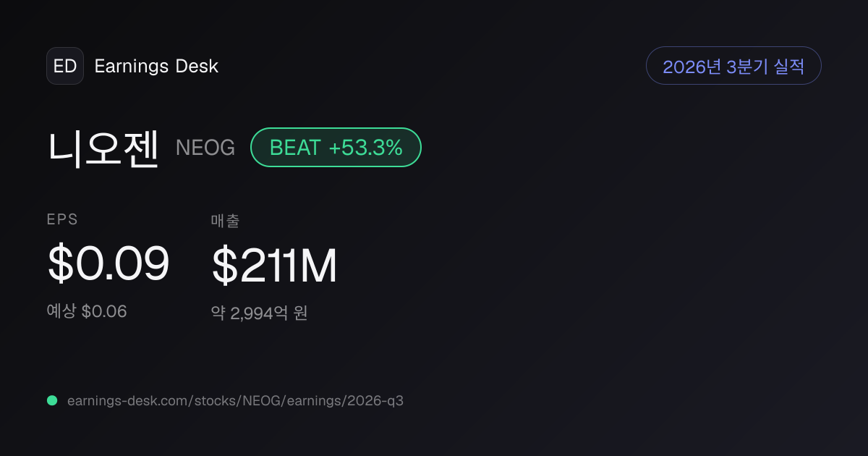Click the 니오젠 company name heading
868x456 pixels.
[103, 148]
